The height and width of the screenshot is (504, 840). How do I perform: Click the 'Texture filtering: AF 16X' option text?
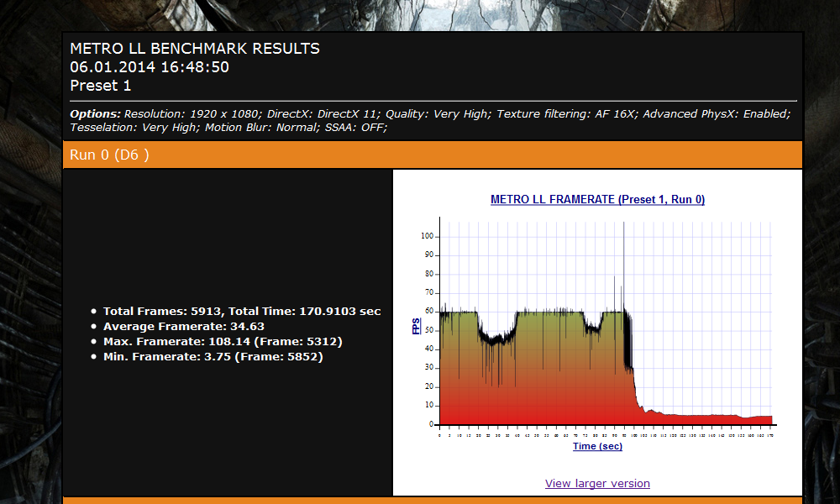click(x=567, y=114)
